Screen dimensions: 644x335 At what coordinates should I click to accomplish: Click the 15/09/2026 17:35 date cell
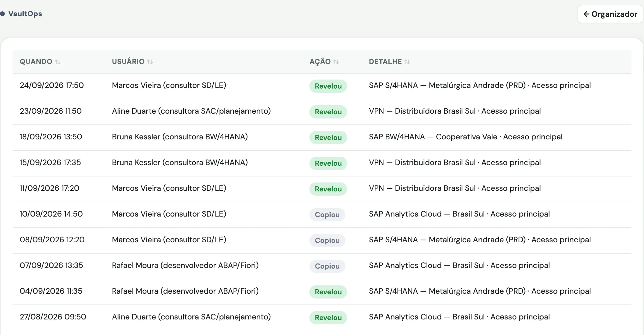pos(50,162)
